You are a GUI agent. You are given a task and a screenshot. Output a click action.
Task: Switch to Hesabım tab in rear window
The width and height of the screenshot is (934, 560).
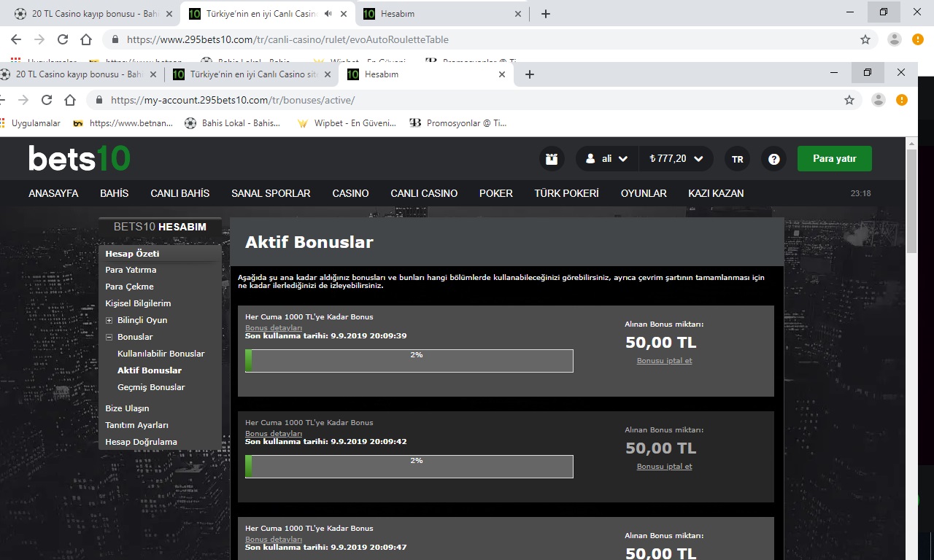[442, 13]
